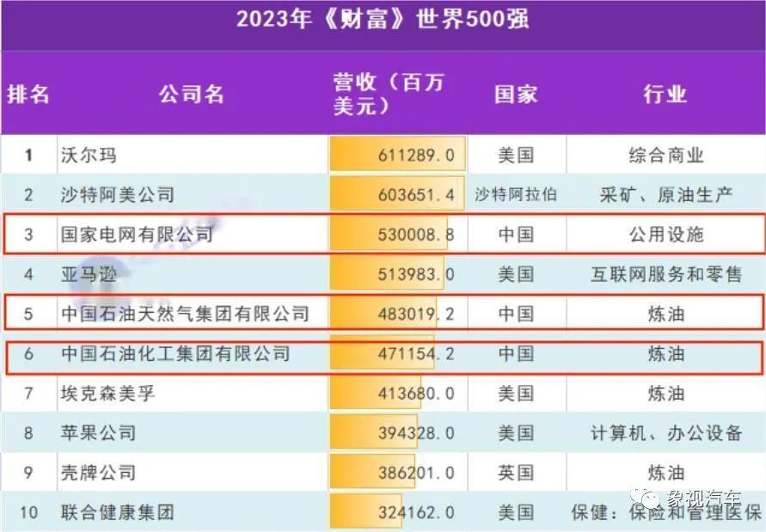Click 沙特阿美公司 in the company column
The image size is (766, 532).
click(99, 194)
